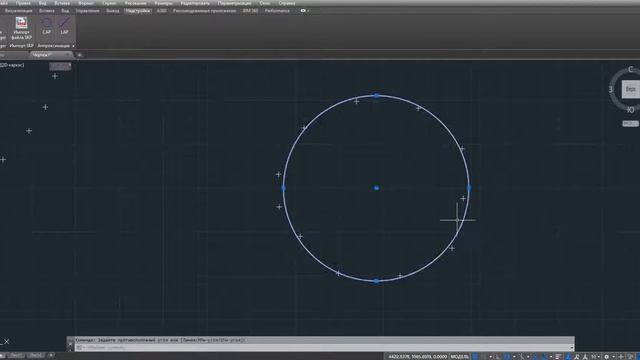This screenshot has height=360, width=640.
Task: Open the Формат menu
Action: click(86, 3)
